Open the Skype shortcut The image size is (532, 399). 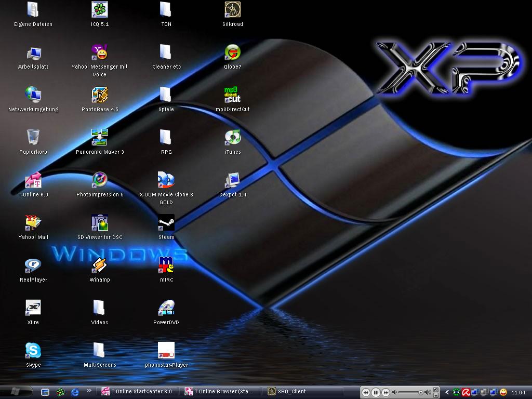pos(33,351)
